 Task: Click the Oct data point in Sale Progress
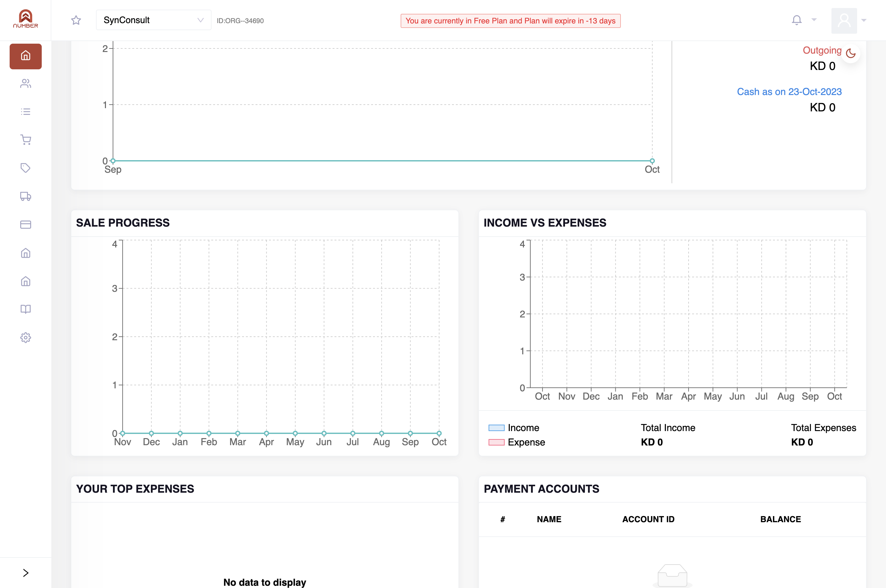pos(439,434)
